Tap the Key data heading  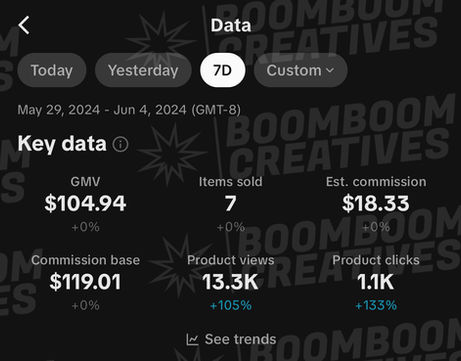[62, 144]
